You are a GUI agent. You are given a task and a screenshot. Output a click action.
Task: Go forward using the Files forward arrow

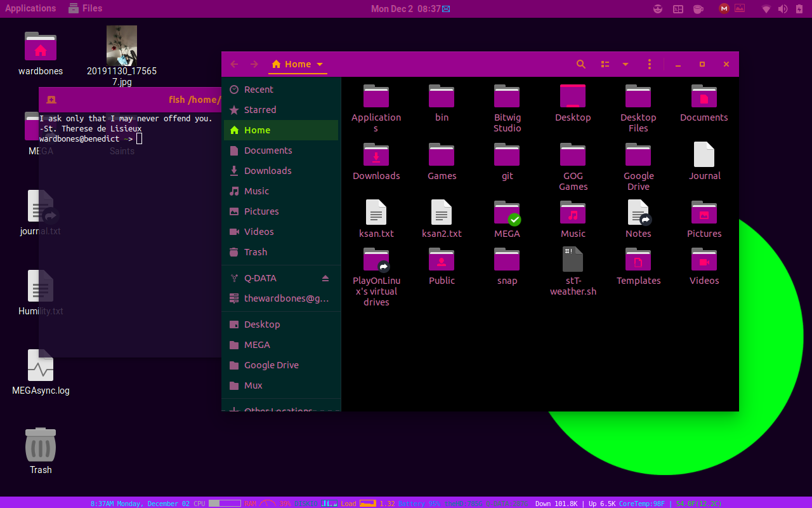[254, 64]
